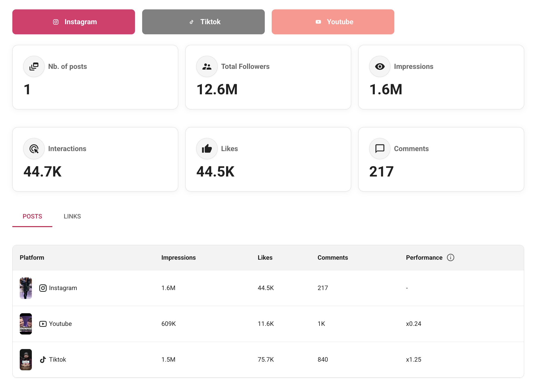Toggle the Youtube platform filter button

333,22
